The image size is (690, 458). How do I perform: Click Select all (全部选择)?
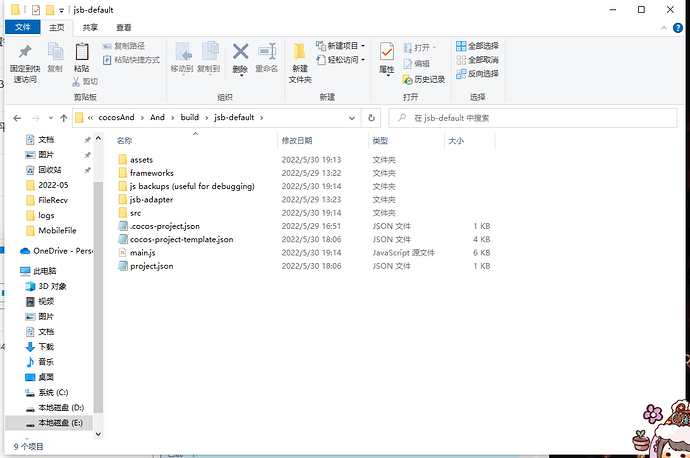click(x=477, y=46)
